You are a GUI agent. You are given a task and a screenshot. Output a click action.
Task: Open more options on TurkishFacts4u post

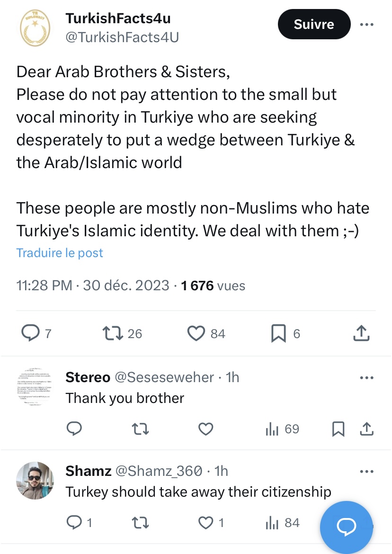click(367, 24)
